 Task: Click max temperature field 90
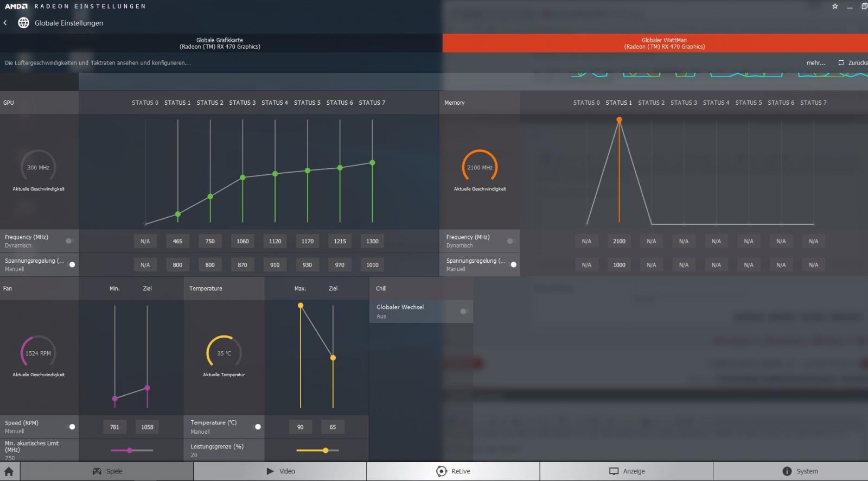tap(300, 427)
